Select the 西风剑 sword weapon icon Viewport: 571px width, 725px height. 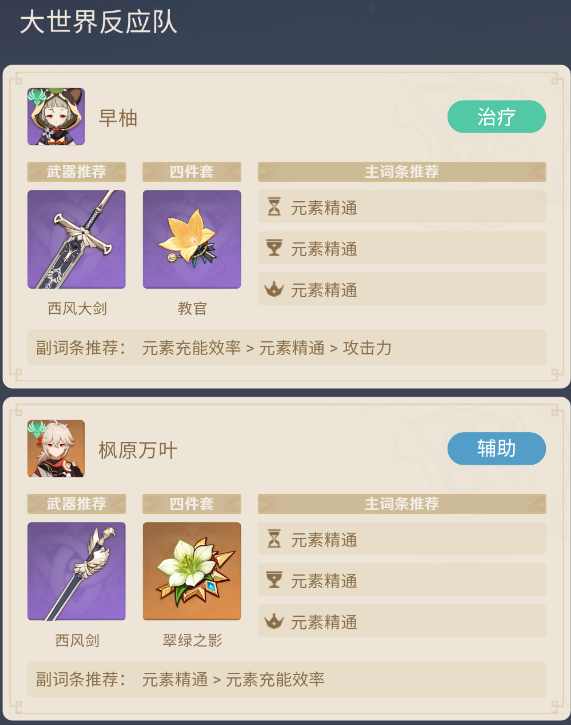76,571
